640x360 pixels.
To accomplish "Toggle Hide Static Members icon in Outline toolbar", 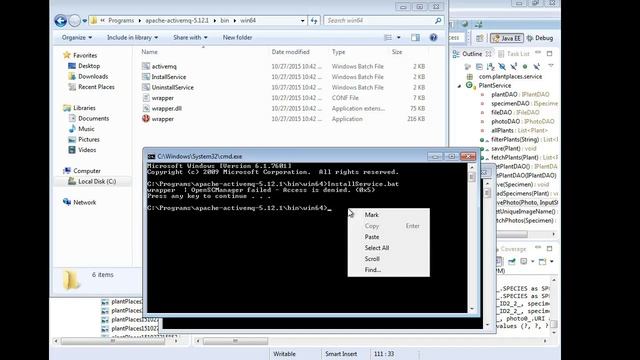I will [x=513, y=66].
